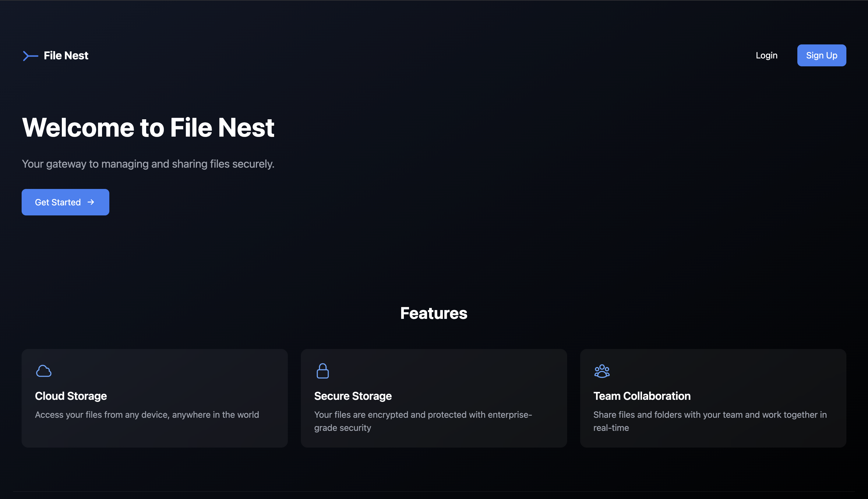The width and height of the screenshot is (868, 499).
Task: Click the cloud icon
Action: coord(44,371)
